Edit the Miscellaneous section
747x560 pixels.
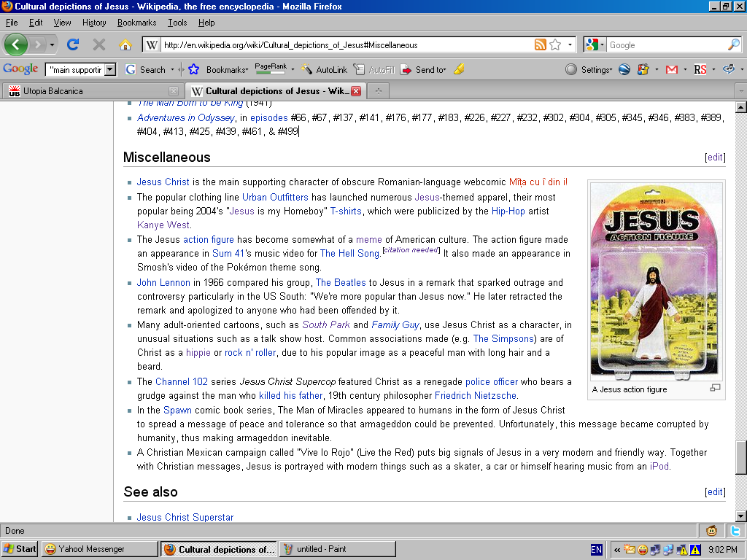[715, 157]
